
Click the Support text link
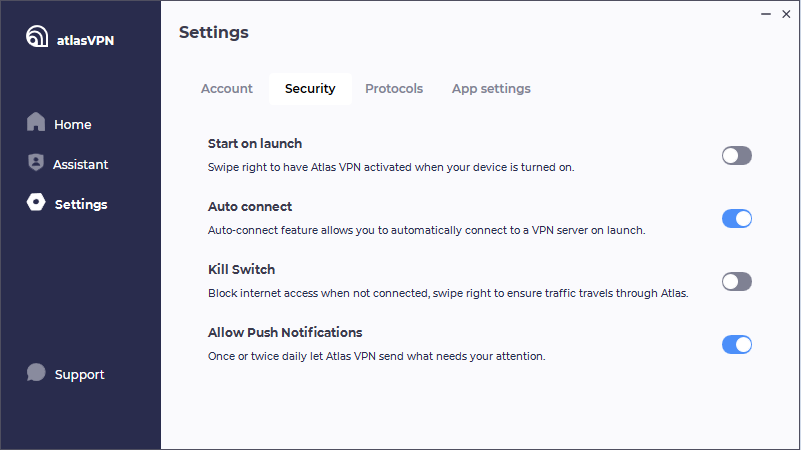79,375
